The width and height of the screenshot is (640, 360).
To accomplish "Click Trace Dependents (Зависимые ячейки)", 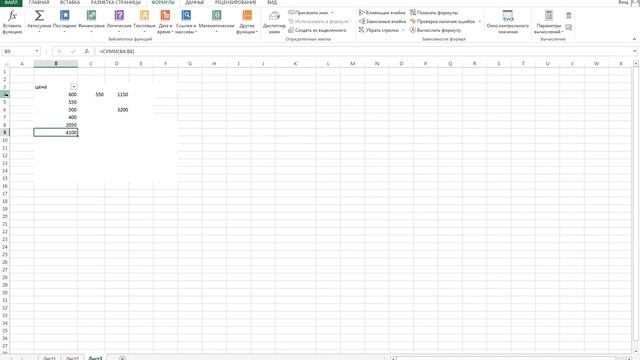I will [382, 21].
